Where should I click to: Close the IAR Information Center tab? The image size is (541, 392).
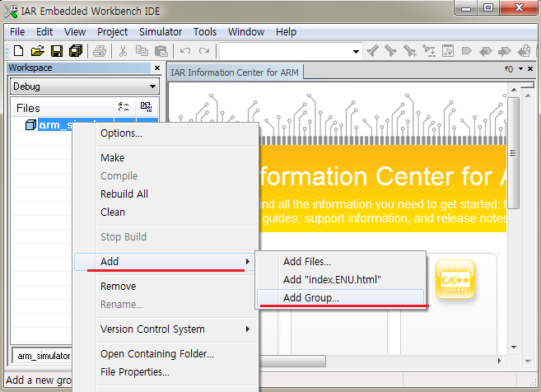click(x=530, y=69)
